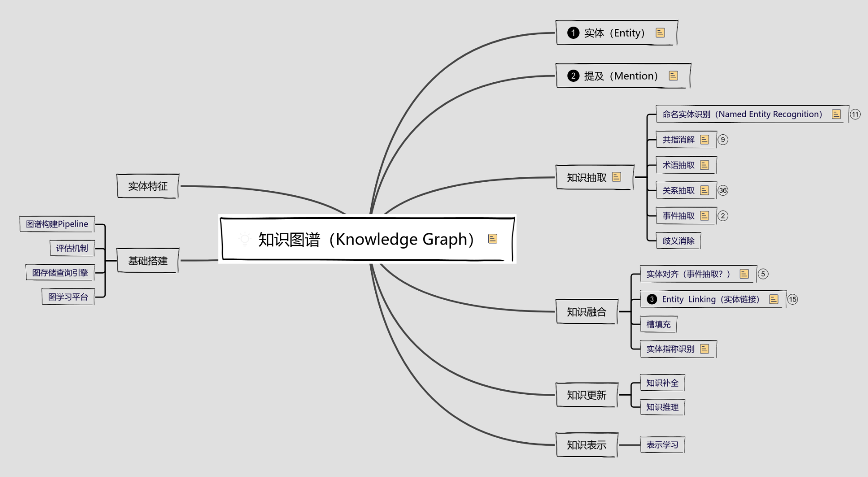Click note icon on 术语抽取 node
The image size is (868, 477).
(x=704, y=165)
